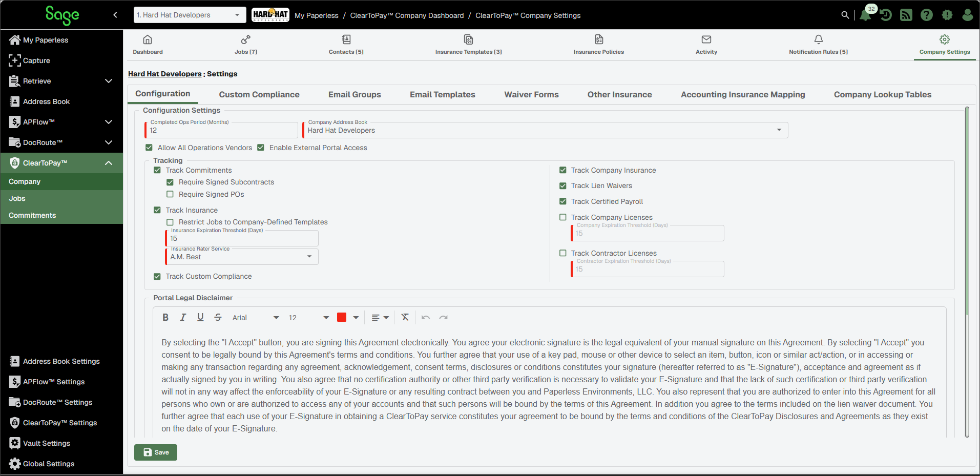Open the user profile icon

tap(967, 15)
